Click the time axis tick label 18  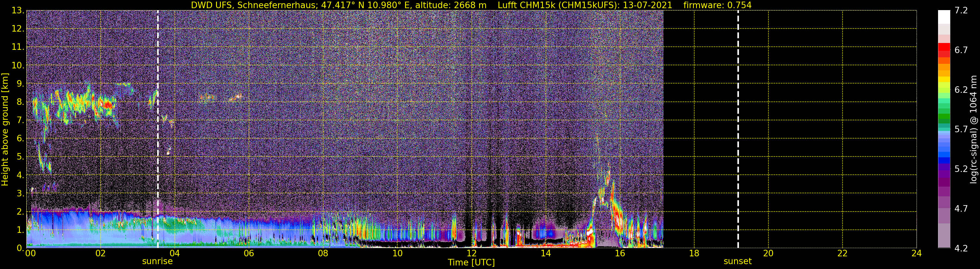tap(694, 253)
